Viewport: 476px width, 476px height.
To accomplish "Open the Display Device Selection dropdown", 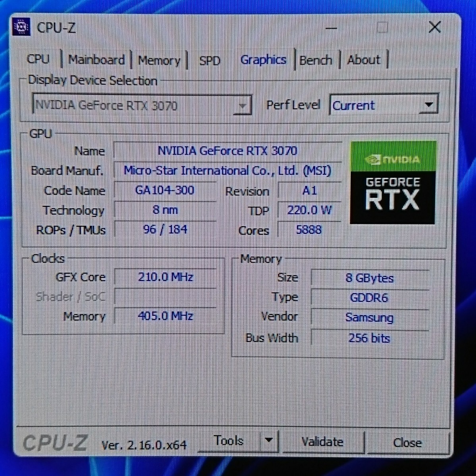I will click(141, 105).
